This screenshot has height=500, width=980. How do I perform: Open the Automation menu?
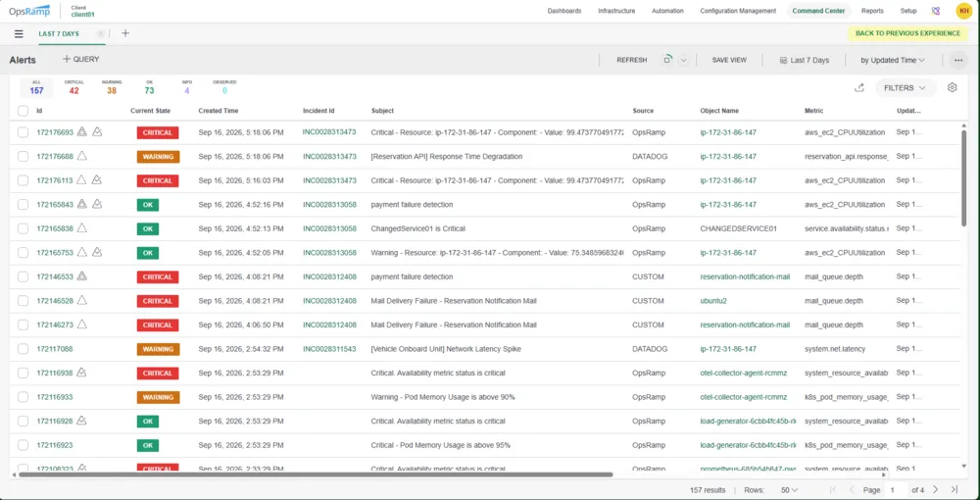pyautogui.click(x=667, y=11)
